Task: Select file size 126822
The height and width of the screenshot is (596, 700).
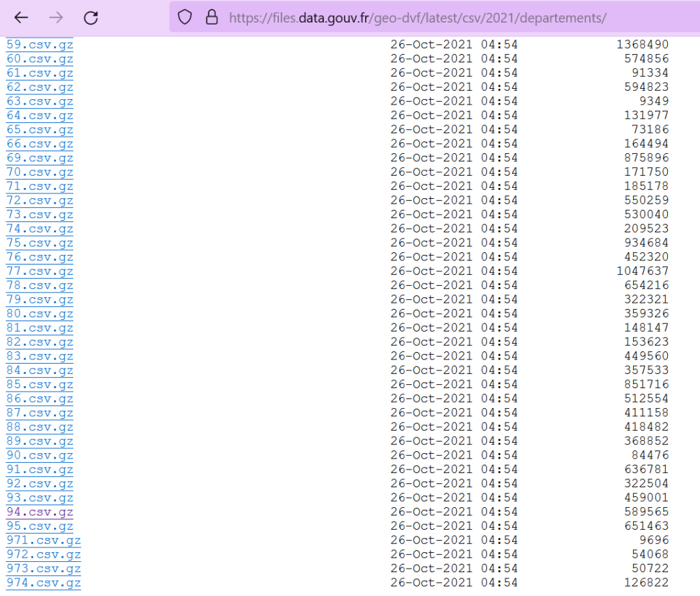Action: click(x=647, y=582)
